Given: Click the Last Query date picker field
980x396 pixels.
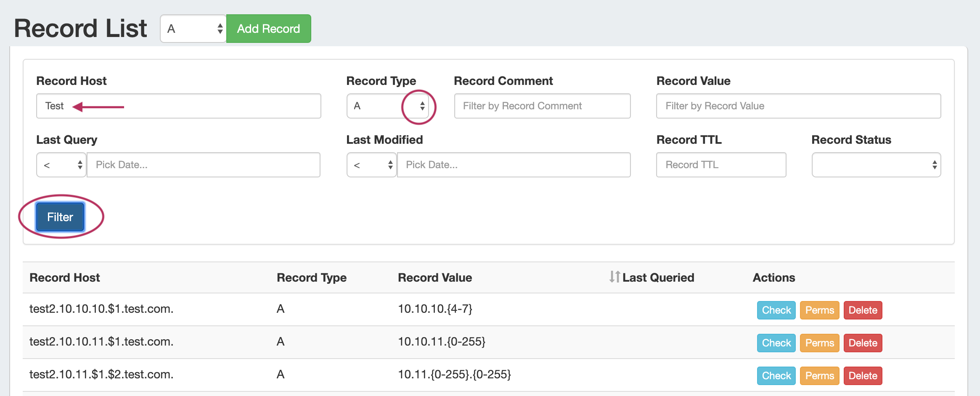Looking at the screenshot, I should 203,165.
